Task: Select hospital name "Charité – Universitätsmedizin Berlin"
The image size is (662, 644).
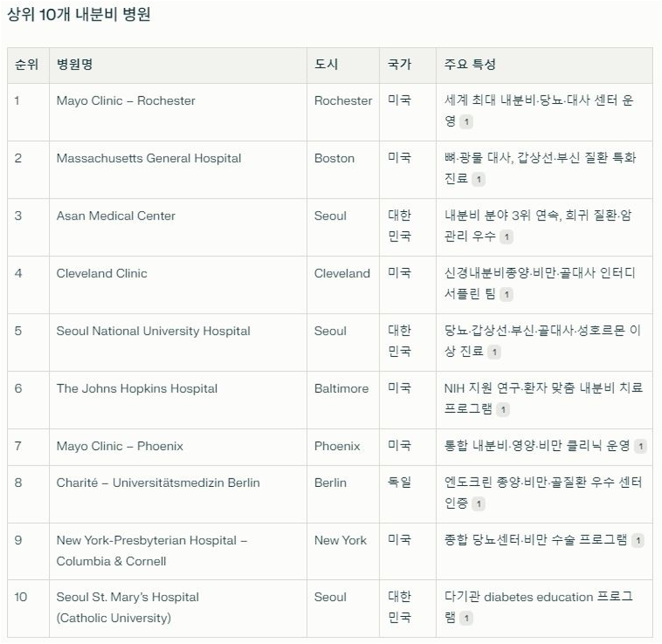Action: pyautogui.click(x=158, y=482)
